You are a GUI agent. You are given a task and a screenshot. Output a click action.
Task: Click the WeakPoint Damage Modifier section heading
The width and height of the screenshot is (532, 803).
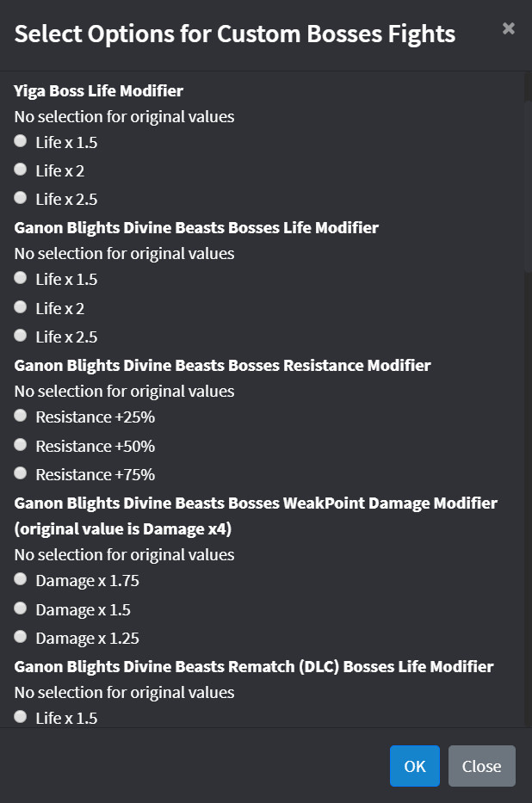coord(256,503)
